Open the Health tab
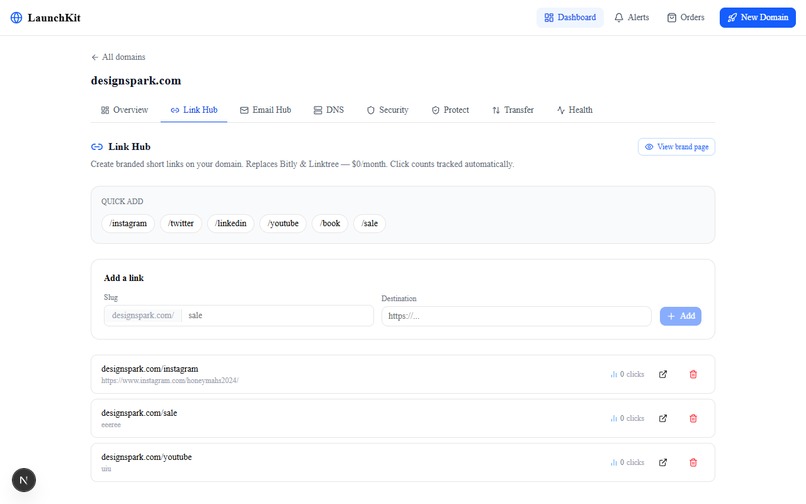The image size is (806, 504). (575, 110)
